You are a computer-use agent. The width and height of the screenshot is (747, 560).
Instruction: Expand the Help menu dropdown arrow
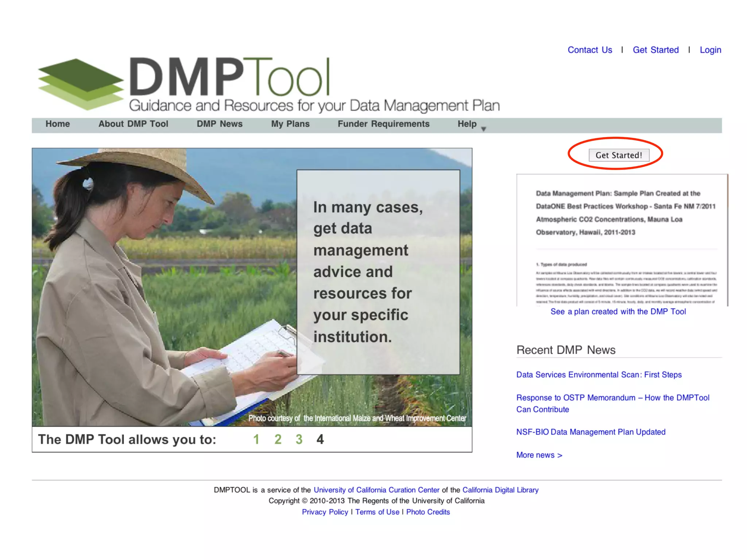[x=484, y=129]
